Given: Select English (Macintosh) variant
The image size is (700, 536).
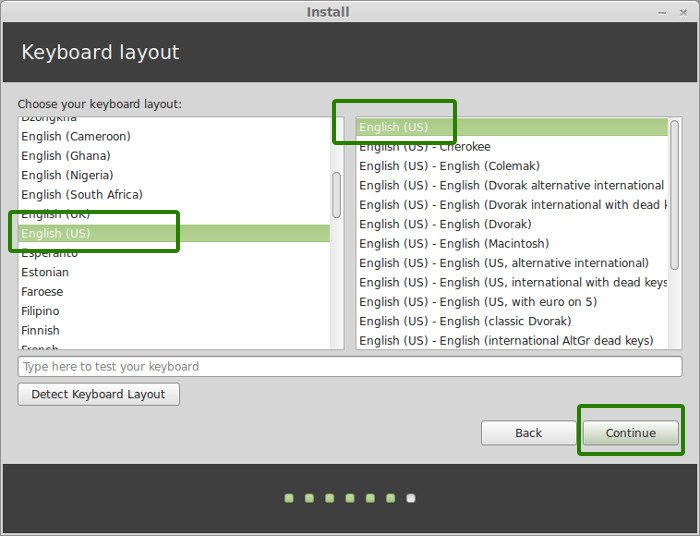Looking at the screenshot, I should pos(454,244).
